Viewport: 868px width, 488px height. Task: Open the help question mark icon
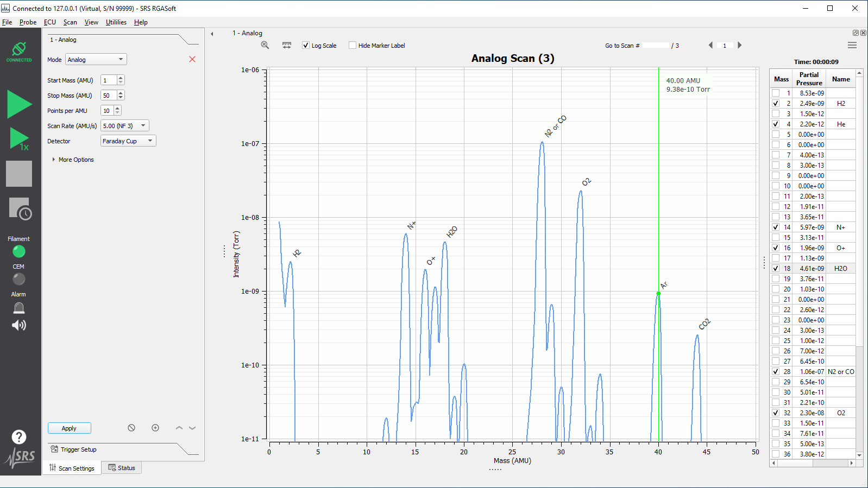(x=19, y=437)
